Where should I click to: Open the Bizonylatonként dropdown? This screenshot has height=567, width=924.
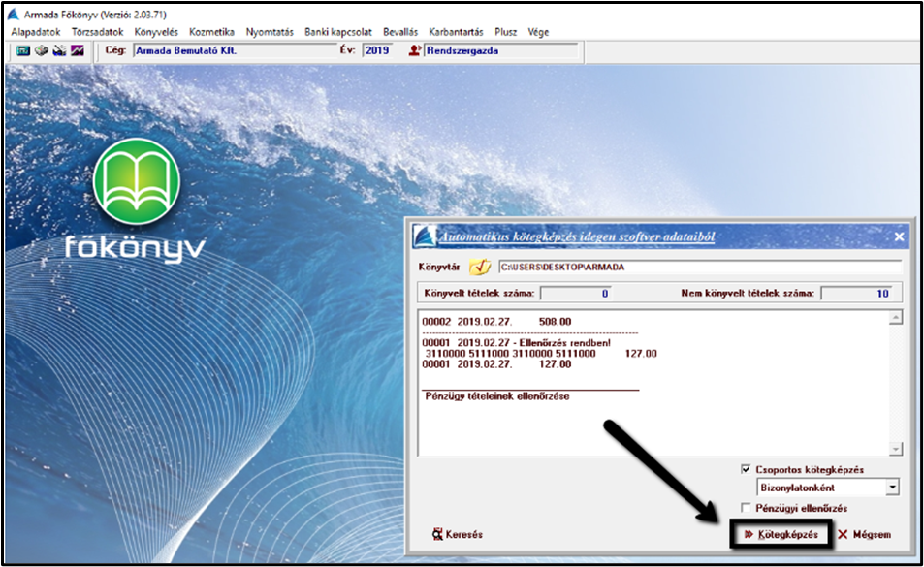893,488
